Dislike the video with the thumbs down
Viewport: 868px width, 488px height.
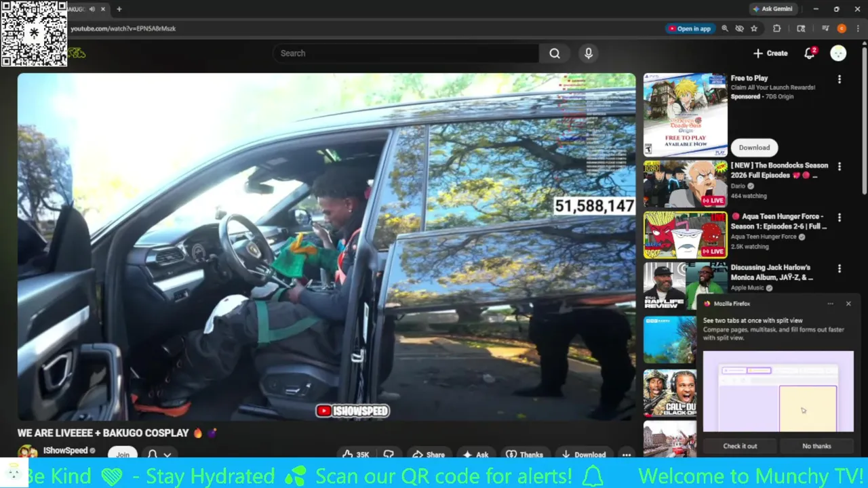(x=389, y=454)
